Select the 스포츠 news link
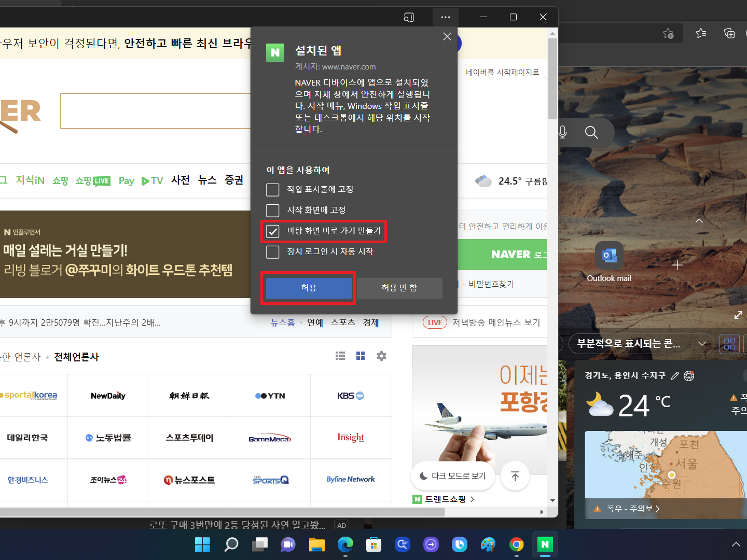This screenshot has height=560, width=747. tap(343, 323)
